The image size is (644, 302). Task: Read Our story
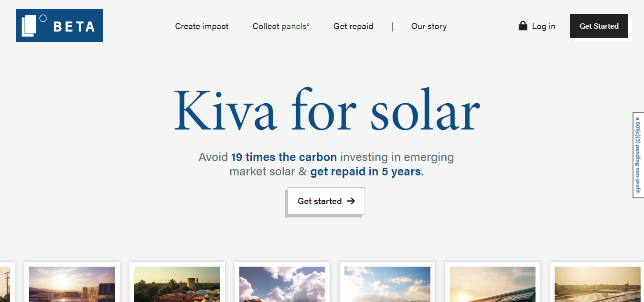[x=429, y=26]
